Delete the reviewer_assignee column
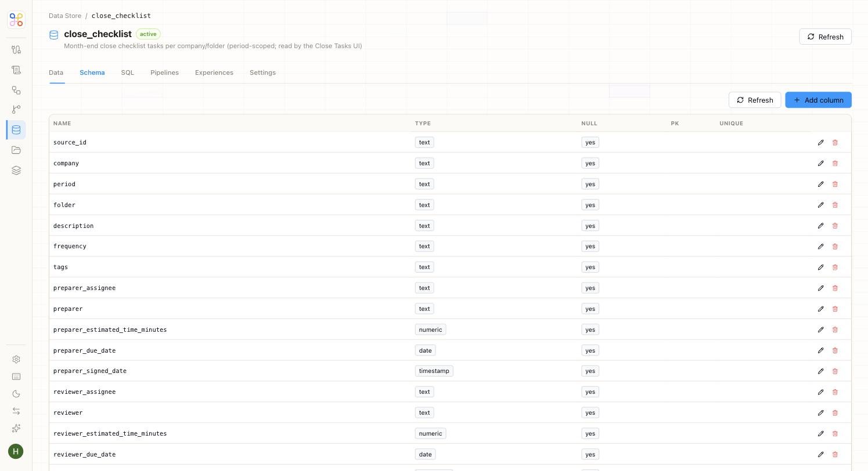 coord(835,392)
